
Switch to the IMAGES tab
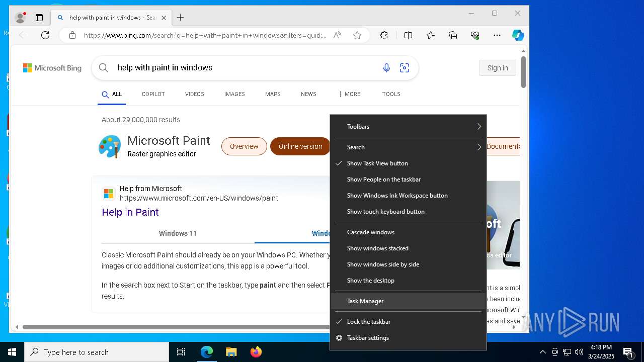point(234,94)
